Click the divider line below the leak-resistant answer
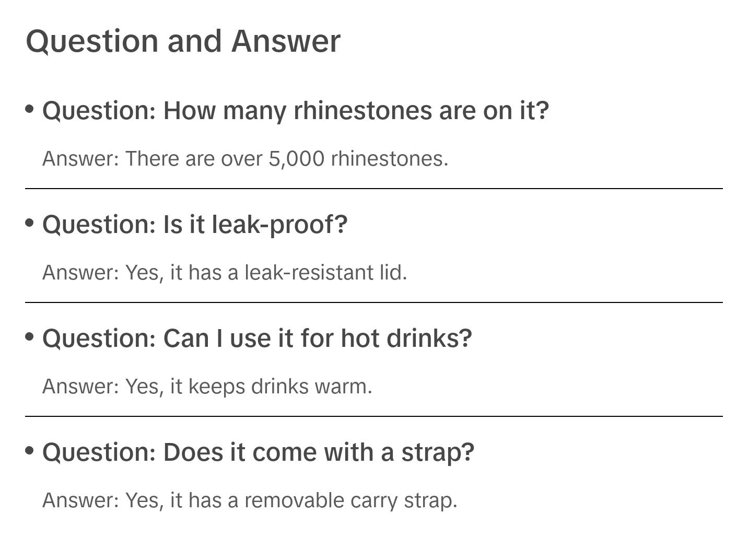748x560 pixels. click(374, 302)
